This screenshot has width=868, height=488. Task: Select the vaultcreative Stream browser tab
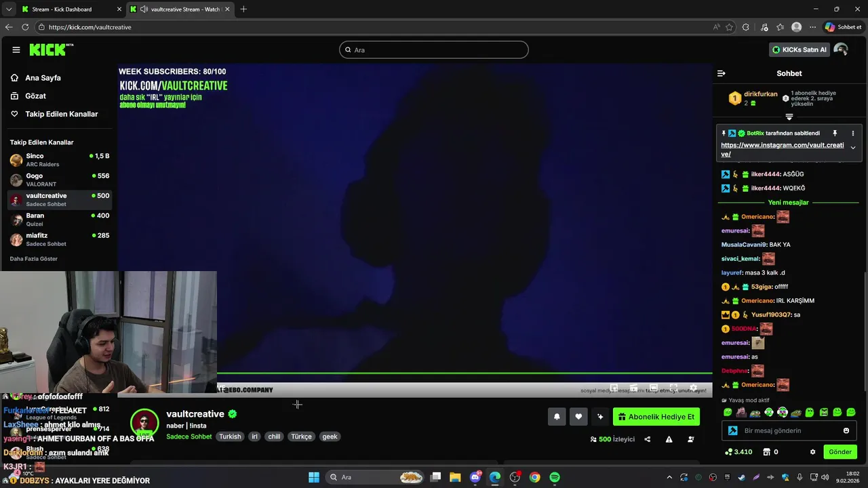pyautogui.click(x=180, y=9)
